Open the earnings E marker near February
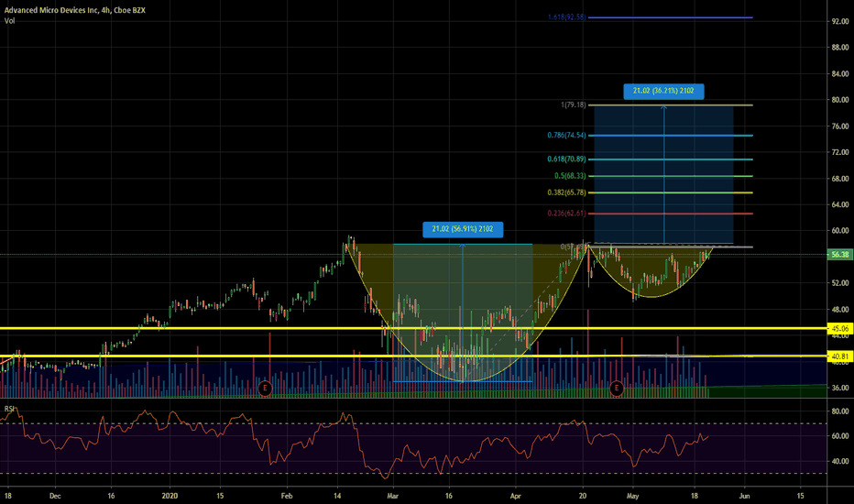 (x=265, y=389)
